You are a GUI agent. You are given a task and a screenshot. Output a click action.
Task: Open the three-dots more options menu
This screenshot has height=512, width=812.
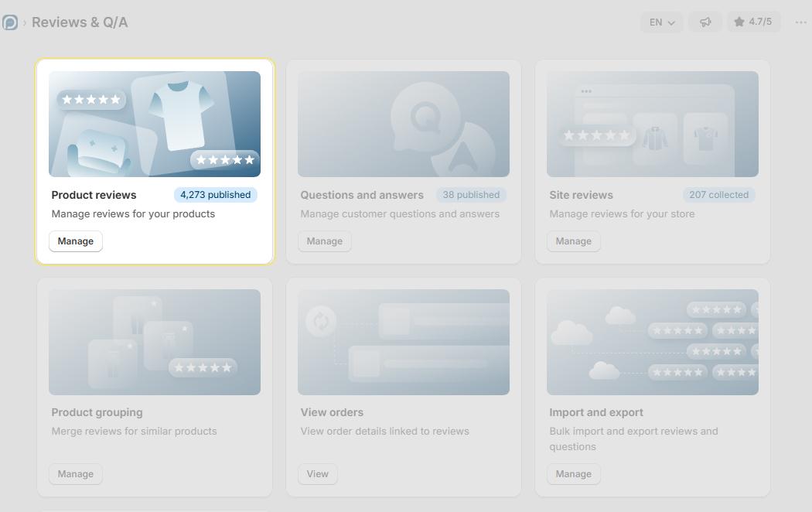click(800, 22)
